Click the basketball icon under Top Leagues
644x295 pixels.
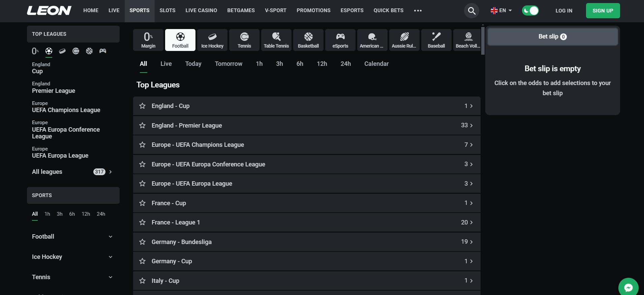[89, 51]
